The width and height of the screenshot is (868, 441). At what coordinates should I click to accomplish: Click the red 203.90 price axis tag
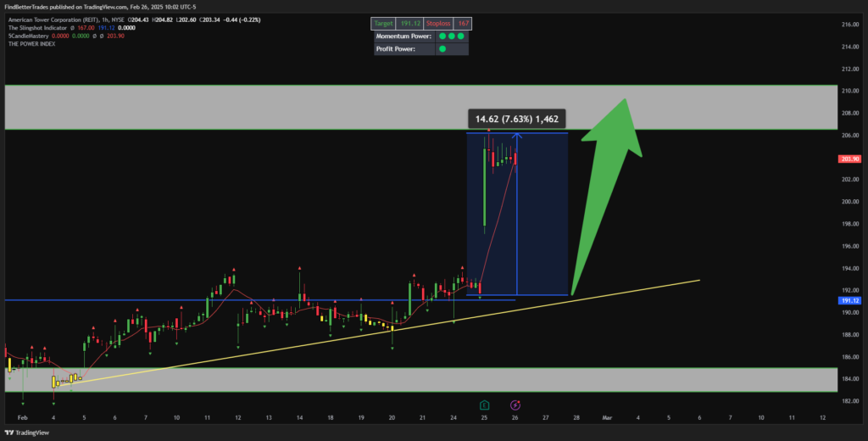(849, 159)
